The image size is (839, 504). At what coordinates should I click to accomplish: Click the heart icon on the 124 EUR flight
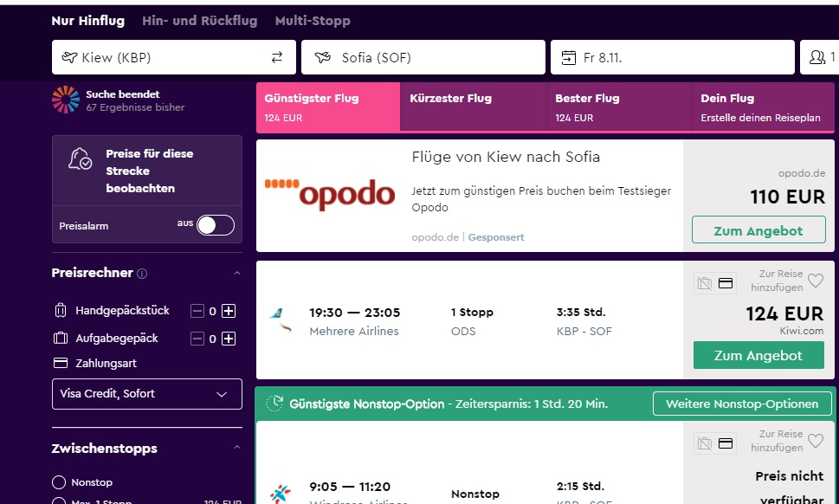tap(816, 281)
